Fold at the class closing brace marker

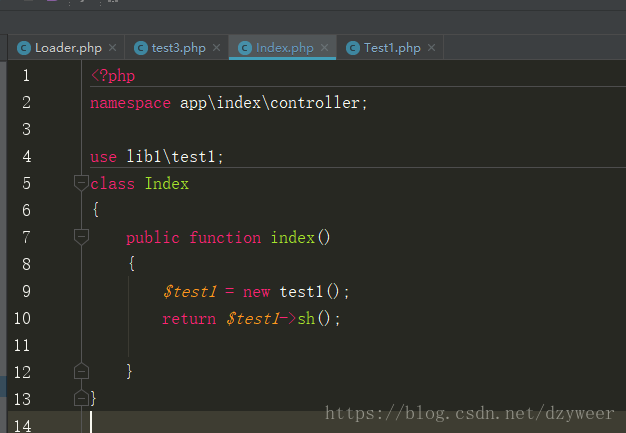[x=81, y=398]
